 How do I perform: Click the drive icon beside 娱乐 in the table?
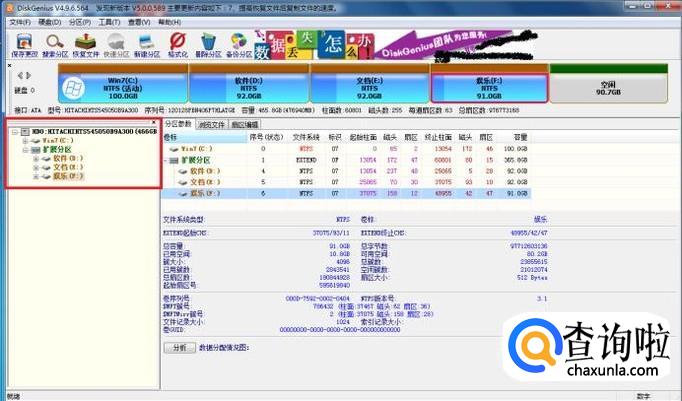(x=183, y=193)
